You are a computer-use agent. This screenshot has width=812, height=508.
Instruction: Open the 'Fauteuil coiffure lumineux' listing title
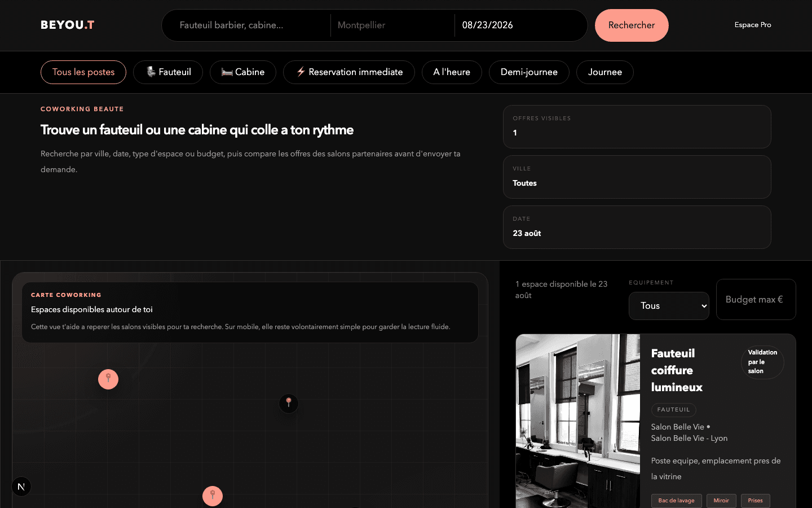[677, 370]
